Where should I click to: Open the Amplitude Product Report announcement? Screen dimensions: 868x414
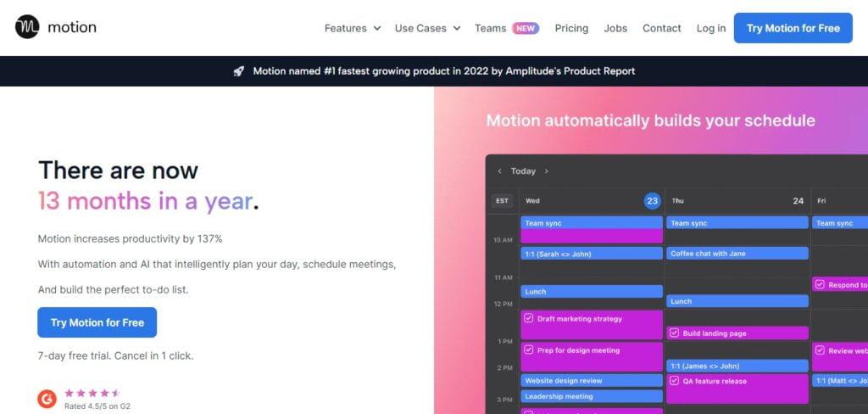pyautogui.click(x=444, y=71)
